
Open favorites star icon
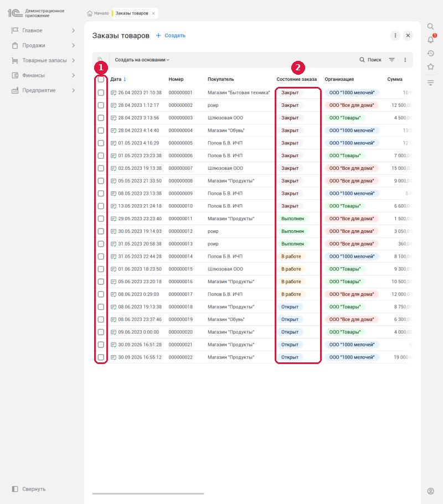(x=430, y=67)
